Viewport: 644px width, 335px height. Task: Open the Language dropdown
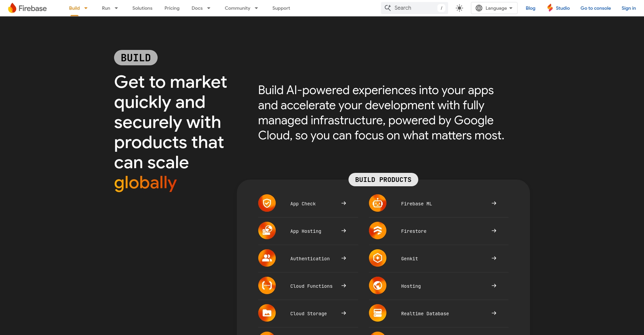494,8
